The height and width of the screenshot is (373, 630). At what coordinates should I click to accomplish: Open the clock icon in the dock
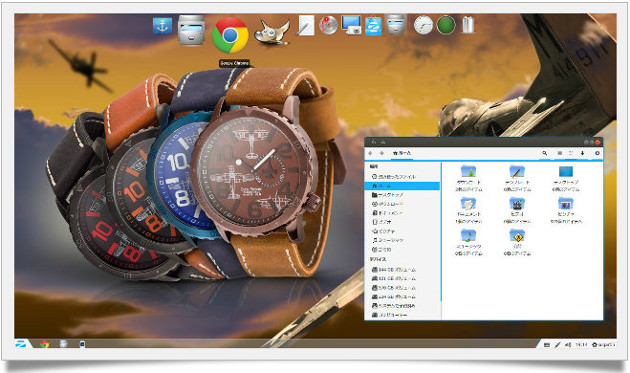[x=423, y=25]
